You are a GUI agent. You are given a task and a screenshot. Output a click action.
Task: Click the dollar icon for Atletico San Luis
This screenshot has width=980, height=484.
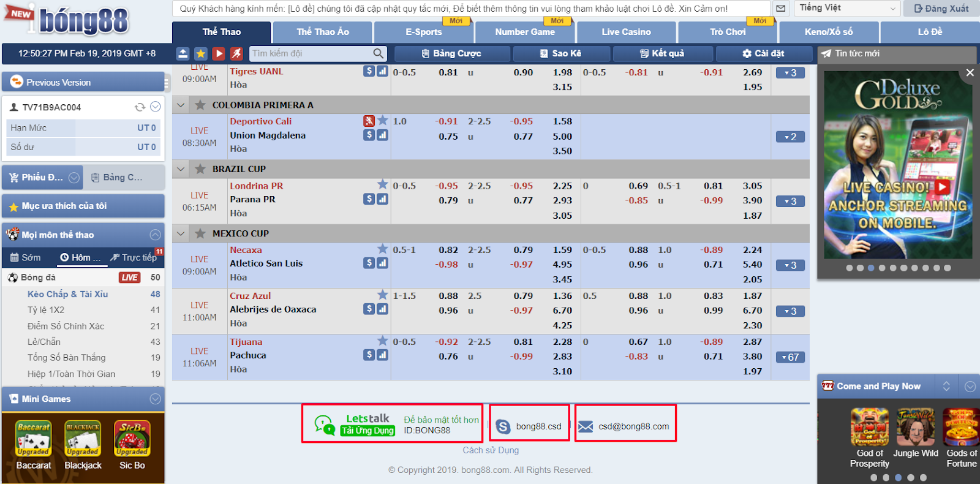[x=369, y=263]
